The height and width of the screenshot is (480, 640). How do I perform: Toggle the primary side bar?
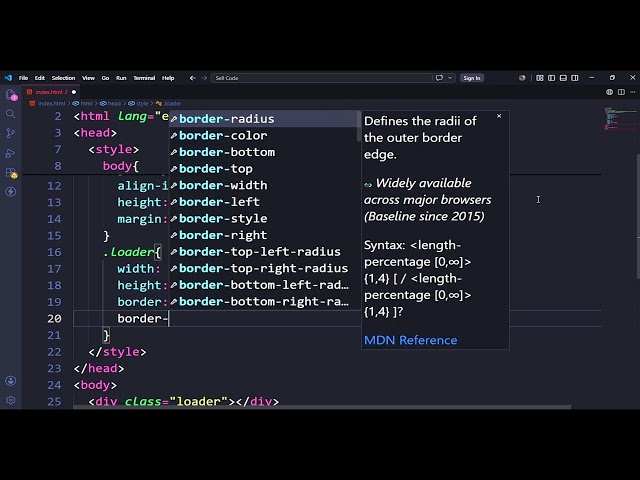coord(551,78)
